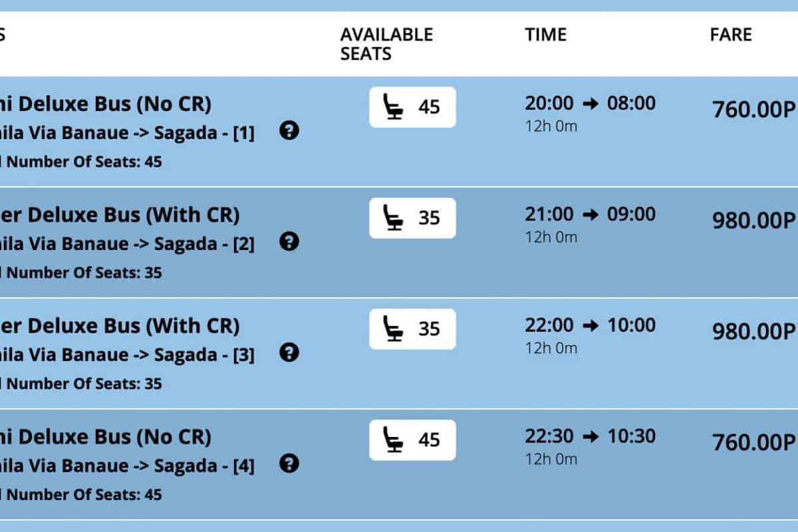The image size is (798, 532).
Task: Click the Time column header
Action: tap(545, 35)
